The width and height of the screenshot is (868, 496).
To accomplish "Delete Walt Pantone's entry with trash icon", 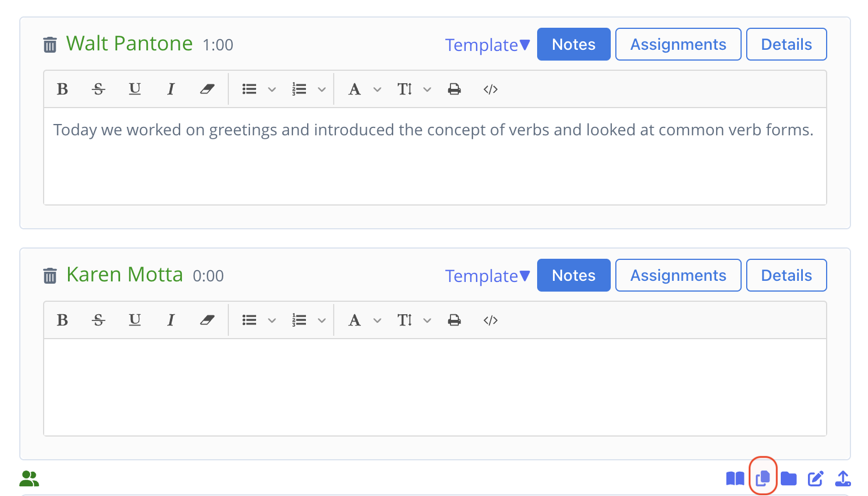I will tap(50, 44).
